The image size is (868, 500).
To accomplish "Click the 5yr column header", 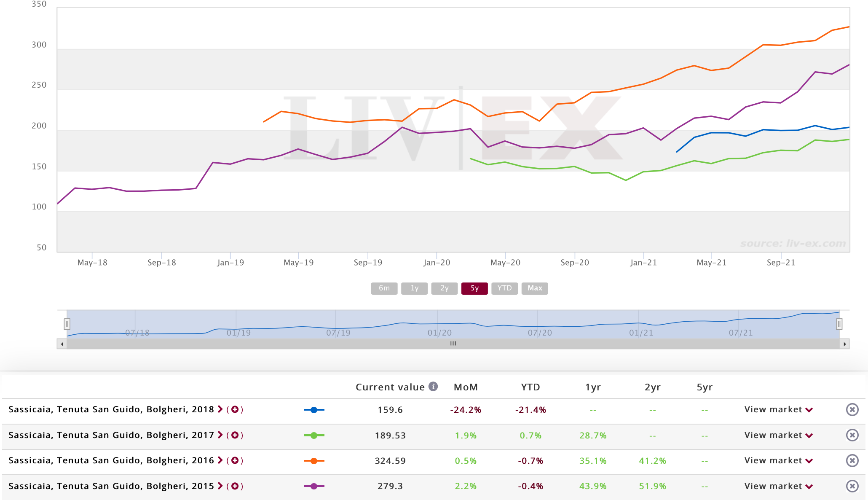I will point(705,387).
